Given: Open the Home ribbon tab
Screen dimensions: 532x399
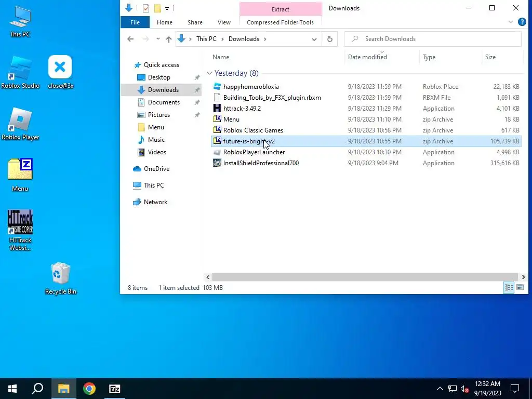Looking at the screenshot, I should (165, 22).
